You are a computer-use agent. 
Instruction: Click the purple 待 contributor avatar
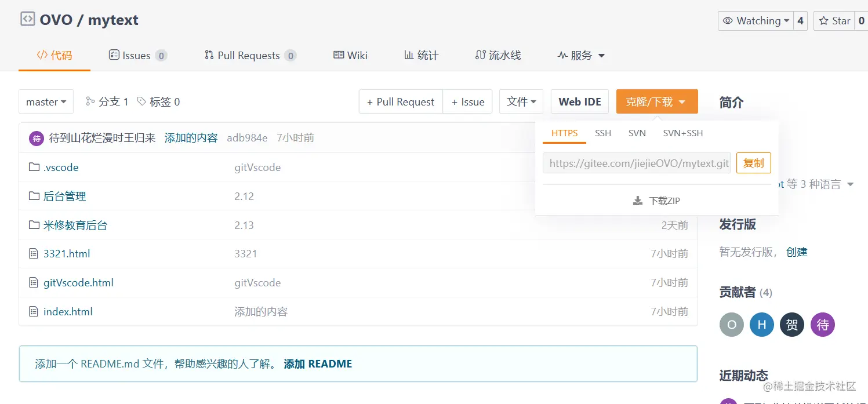(823, 325)
